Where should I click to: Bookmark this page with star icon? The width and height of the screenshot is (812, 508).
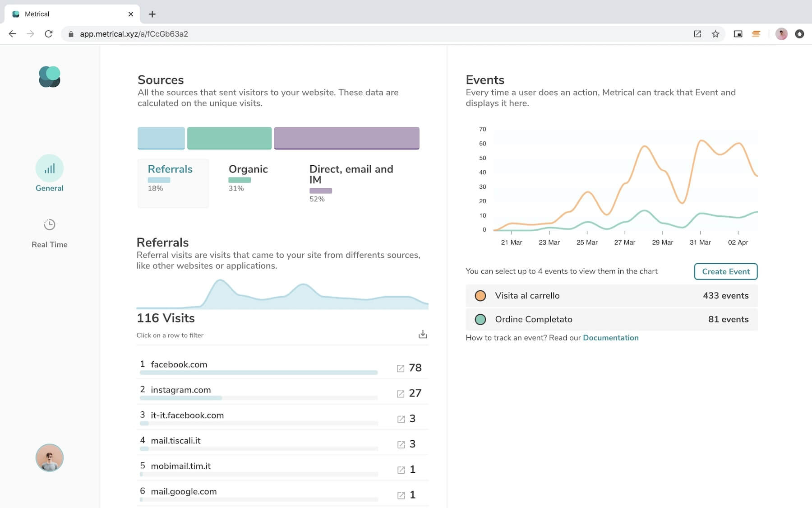click(715, 34)
